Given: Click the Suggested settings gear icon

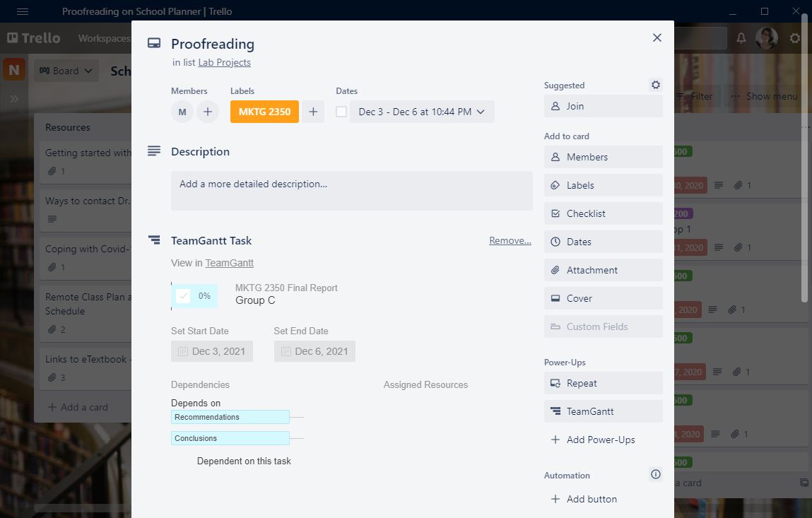Looking at the screenshot, I should [x=655, y=85].
